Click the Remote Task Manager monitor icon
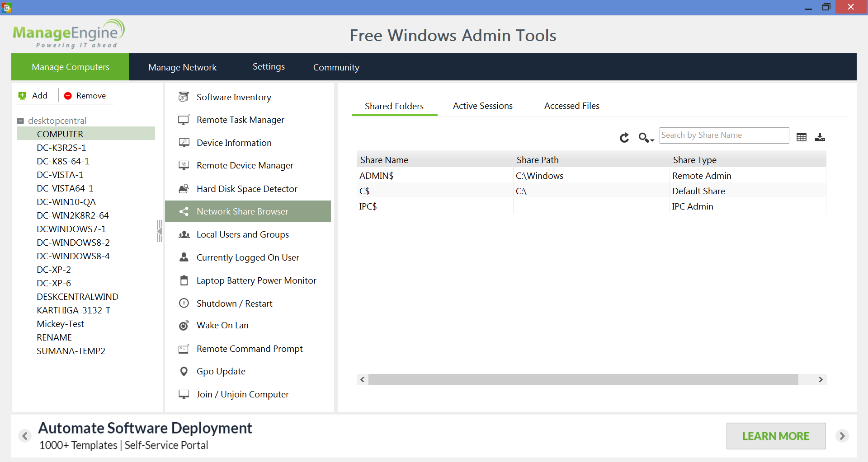The image size is (868, 462). (x=184, y=120)
